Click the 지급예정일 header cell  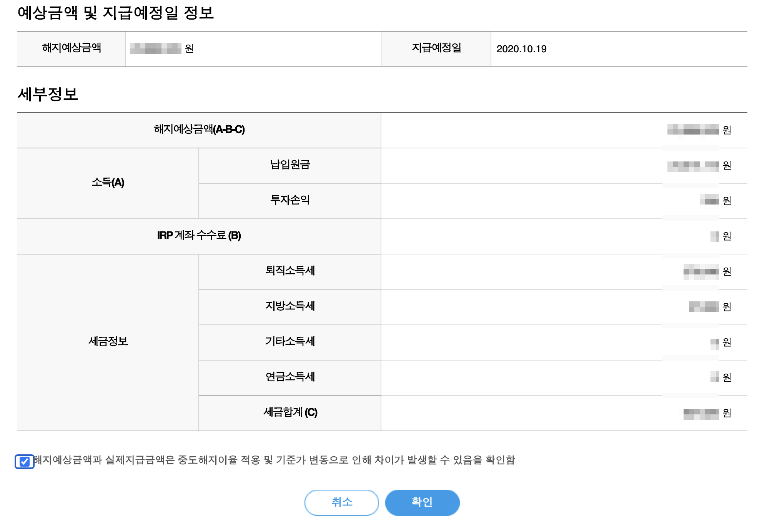[x=436, y=48]
